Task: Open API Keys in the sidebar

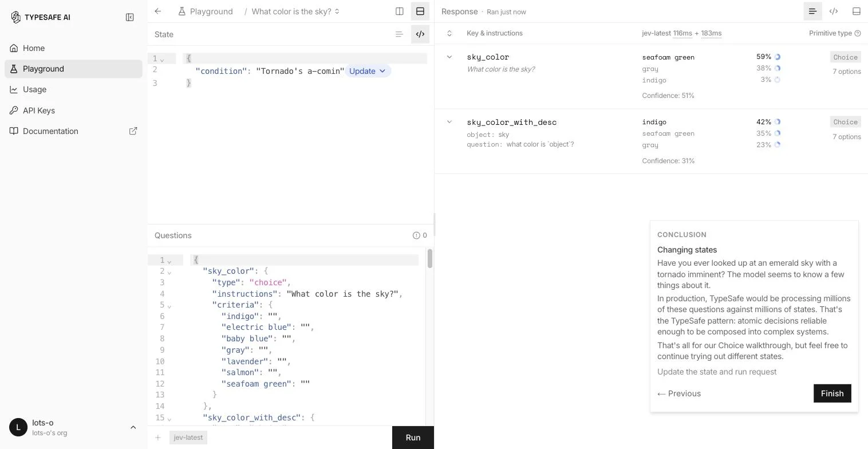Action: coord(73,111)
